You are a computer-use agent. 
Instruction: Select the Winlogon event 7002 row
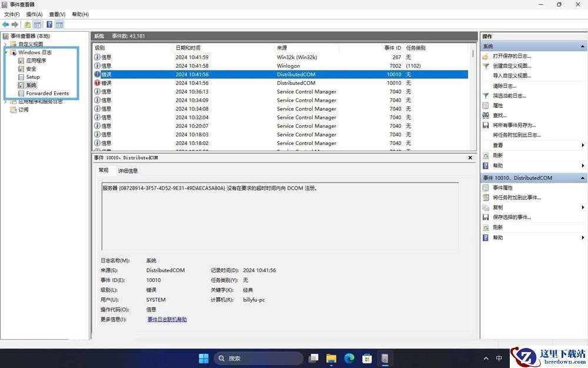[280, 66]
